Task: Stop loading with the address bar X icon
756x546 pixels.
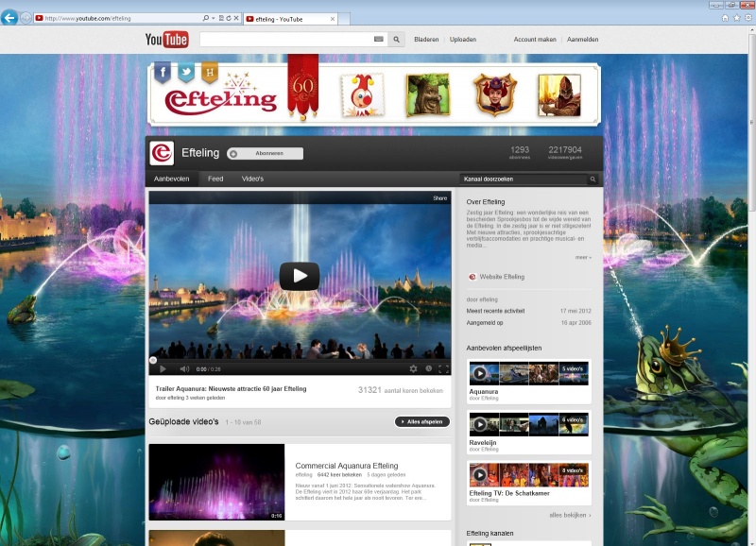Action: (x=236, y=18)
